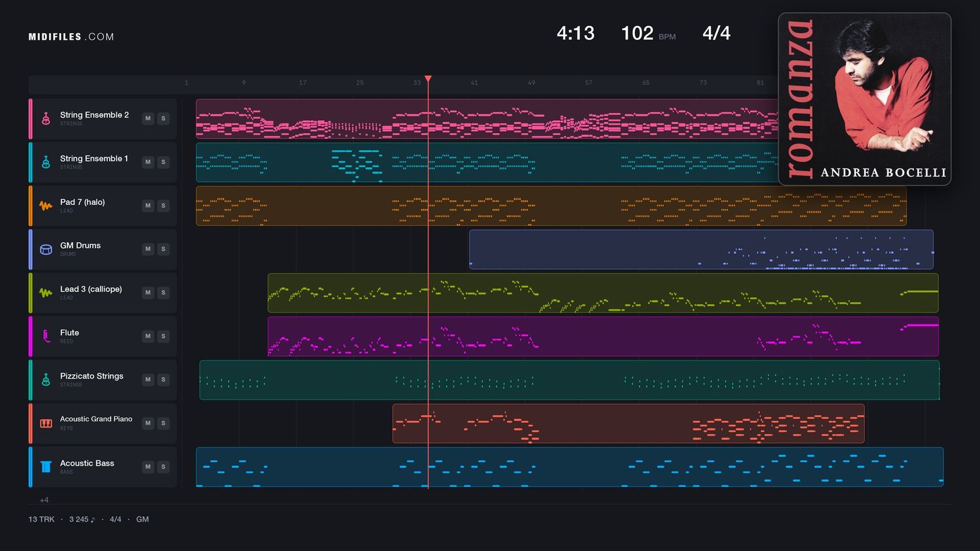980x551 pixels.
Task: Solo the Acoustic Bass track
Action: tap(163, 467)
